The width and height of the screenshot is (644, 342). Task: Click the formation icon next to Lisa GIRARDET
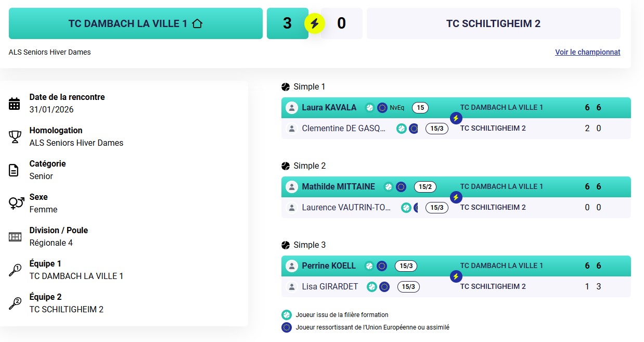point(371,287)
